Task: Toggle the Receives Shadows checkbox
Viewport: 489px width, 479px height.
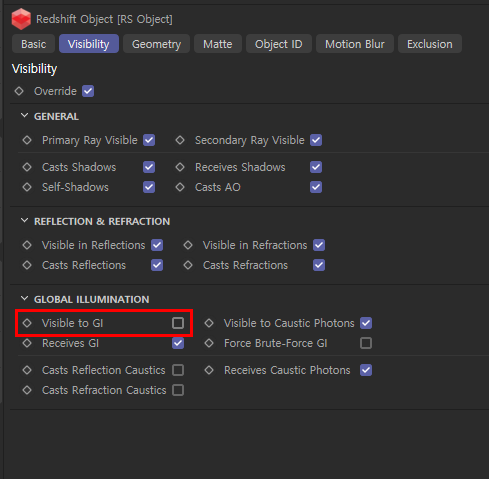Action: click(316, 167)
